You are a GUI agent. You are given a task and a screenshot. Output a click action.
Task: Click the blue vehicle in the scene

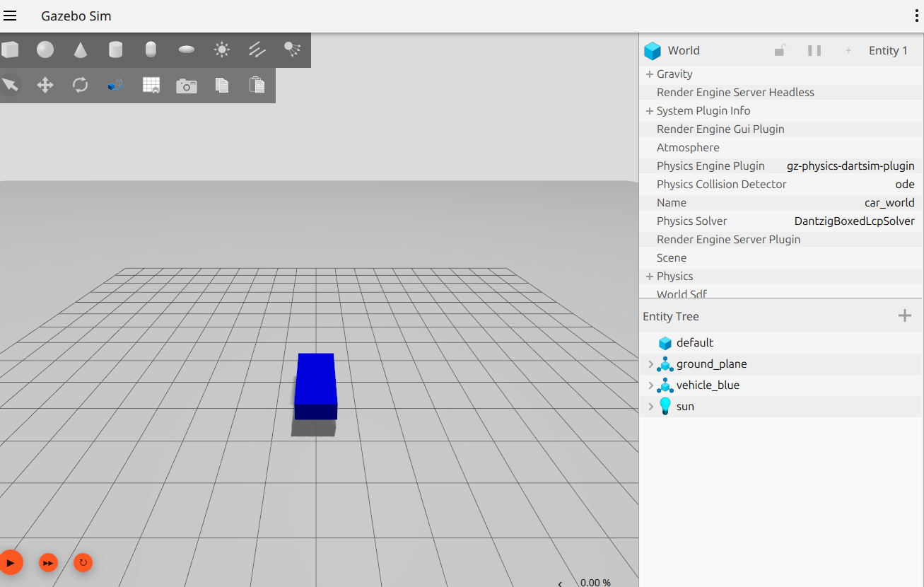pyautogui.click(x=315, y=385)
